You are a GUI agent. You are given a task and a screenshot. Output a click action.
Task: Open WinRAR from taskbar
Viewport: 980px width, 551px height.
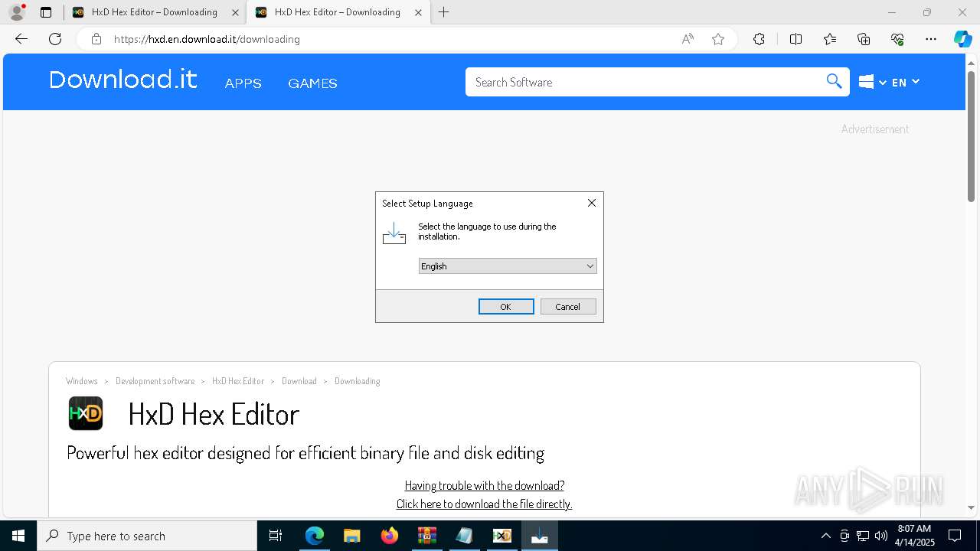pyautogui.click(x=426, y=536)
